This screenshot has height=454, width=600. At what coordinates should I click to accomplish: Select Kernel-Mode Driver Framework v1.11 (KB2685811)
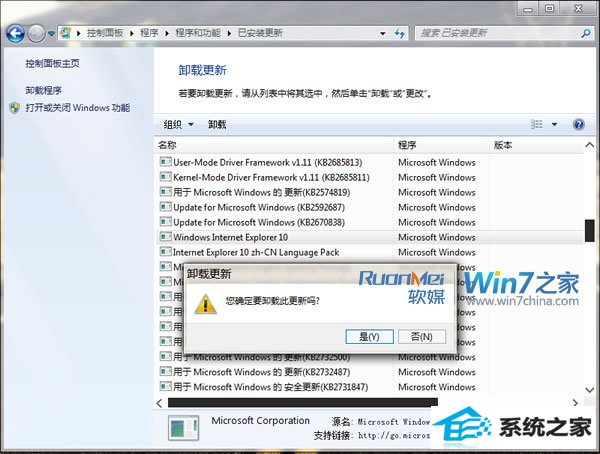click(271, 177)
